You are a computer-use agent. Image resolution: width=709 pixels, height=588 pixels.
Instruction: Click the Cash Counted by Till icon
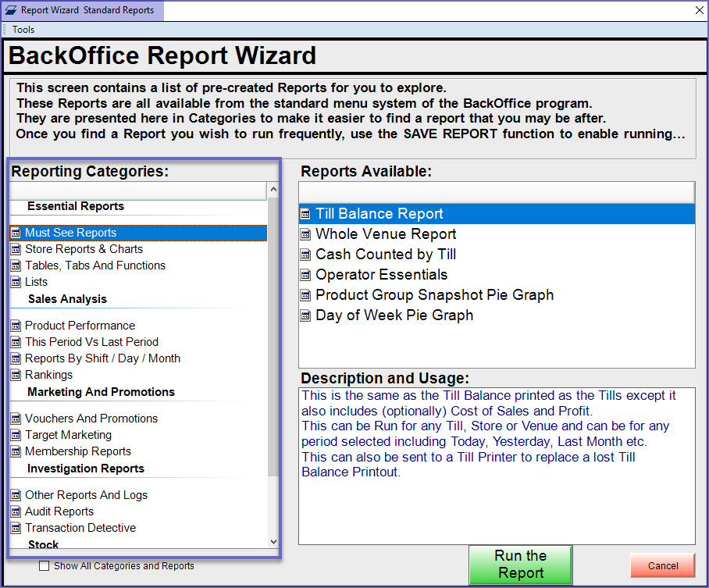pos(305,255)
